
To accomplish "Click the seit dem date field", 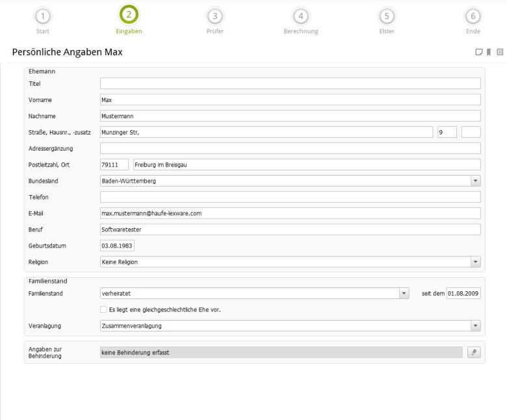I will coord(463,293).
